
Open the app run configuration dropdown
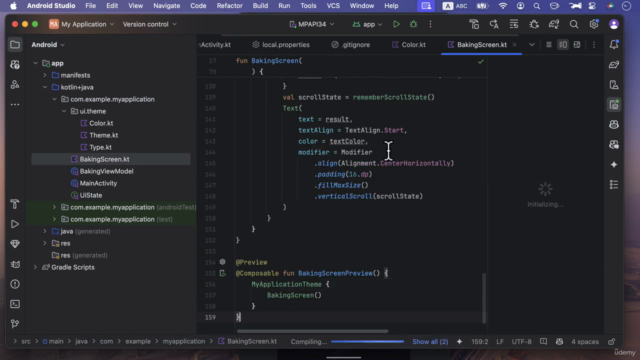click(x=367, y=24)
